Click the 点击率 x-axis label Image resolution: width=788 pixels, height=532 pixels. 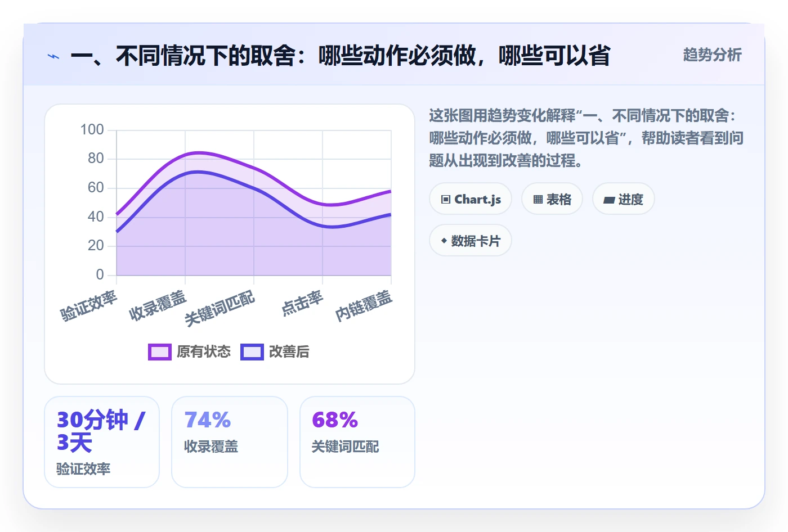tap(303, 303)
